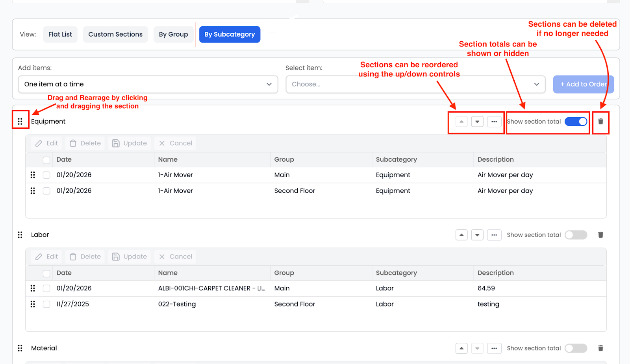Click Edit in Equipment table toolbar
This screenshot has height=364, width=630.
47,143
